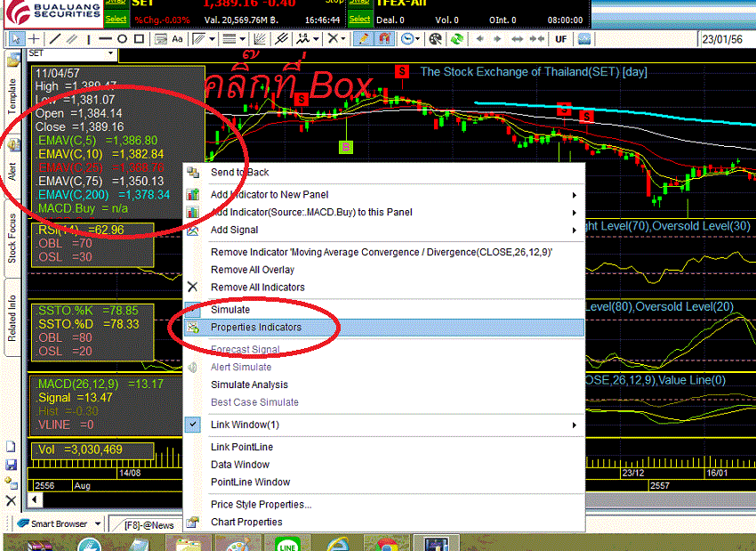Choose Remove All Indicators
The width and height of the screenshot is (756, 551).
(x=384, y=288)
